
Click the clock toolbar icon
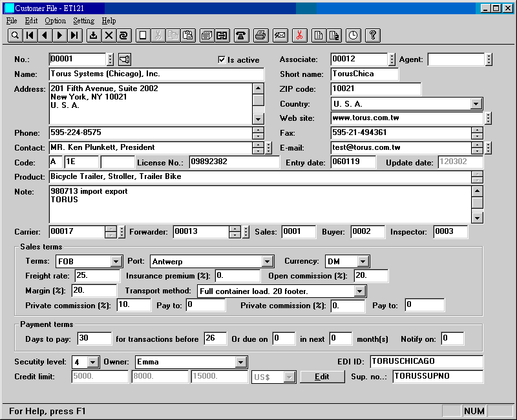point(353,36)
